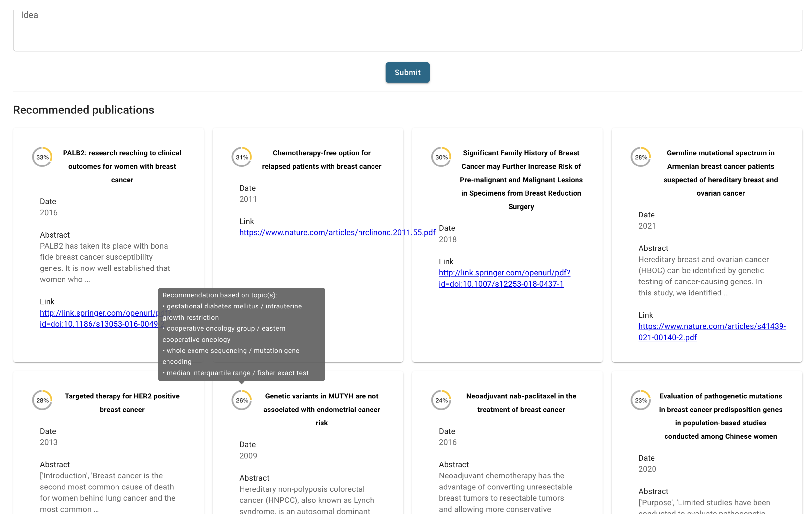Click the 26% relevance score circle
This screenshot has width=812, height=525.
241,400
